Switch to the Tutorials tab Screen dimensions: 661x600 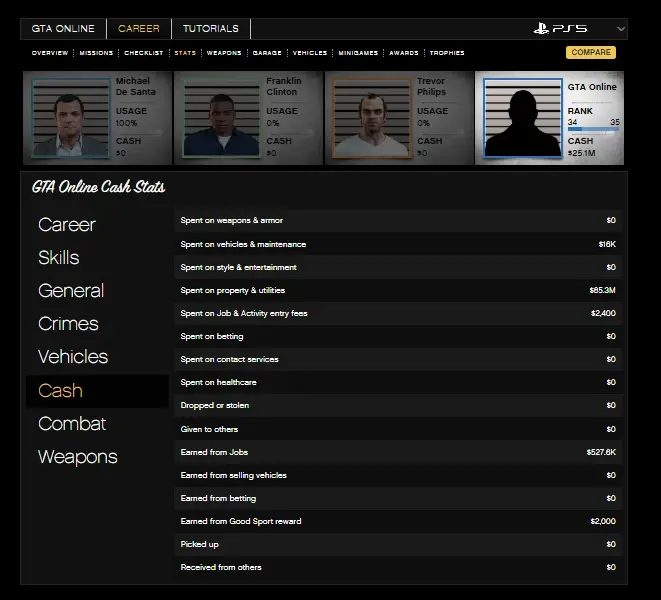click(210, 29)
